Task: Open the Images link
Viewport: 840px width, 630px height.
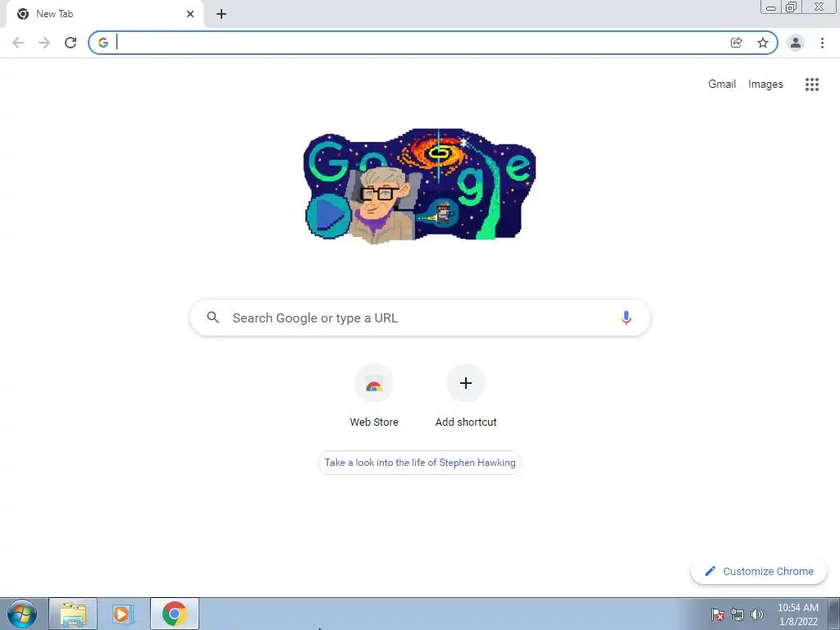Action: tap(765, 84)
